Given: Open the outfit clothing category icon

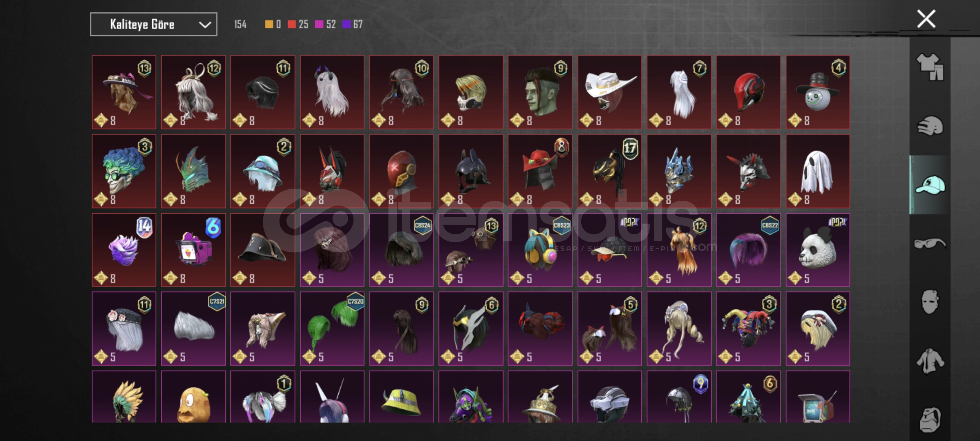Looking at the screenshot, I should pos(930,67).
